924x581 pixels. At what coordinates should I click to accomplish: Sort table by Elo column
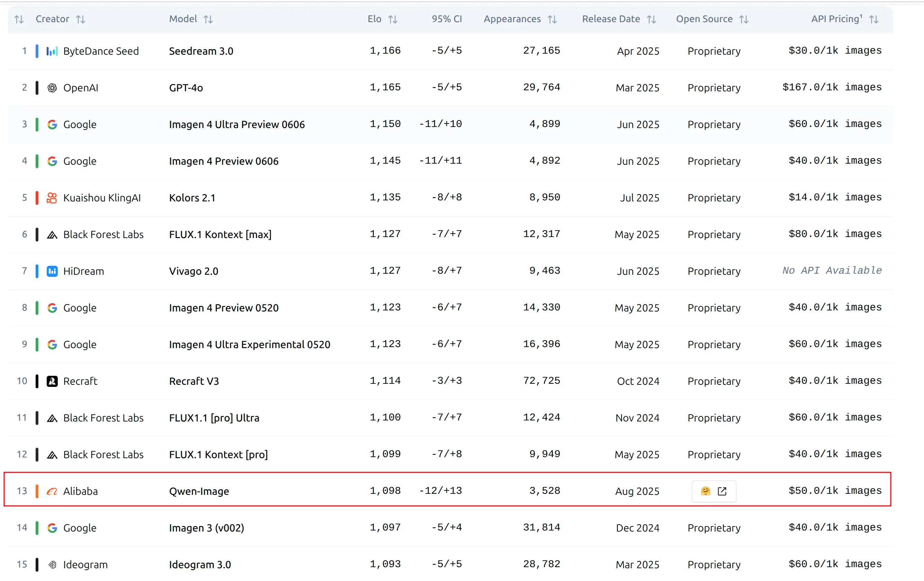coord(392,19)
